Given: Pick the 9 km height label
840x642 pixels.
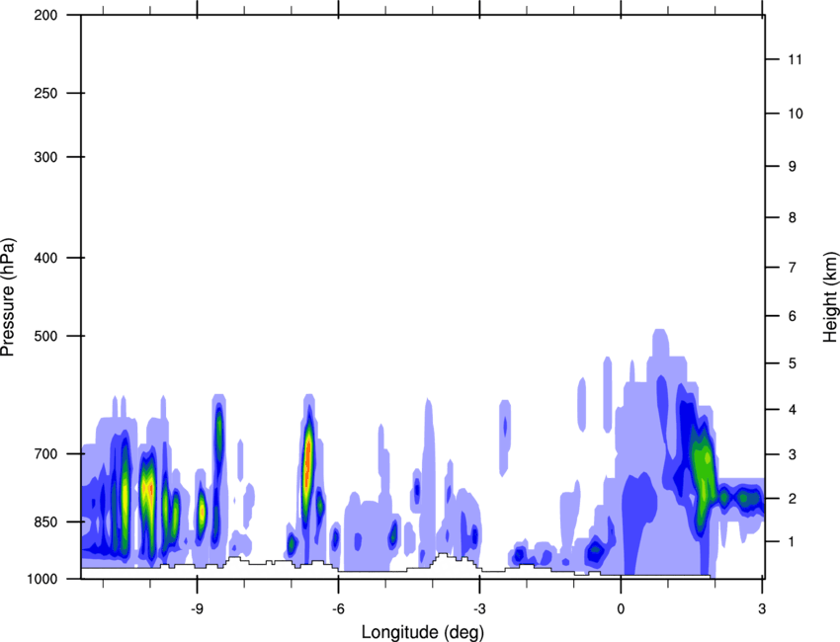Looking at the screenshot, I should 793,167.
